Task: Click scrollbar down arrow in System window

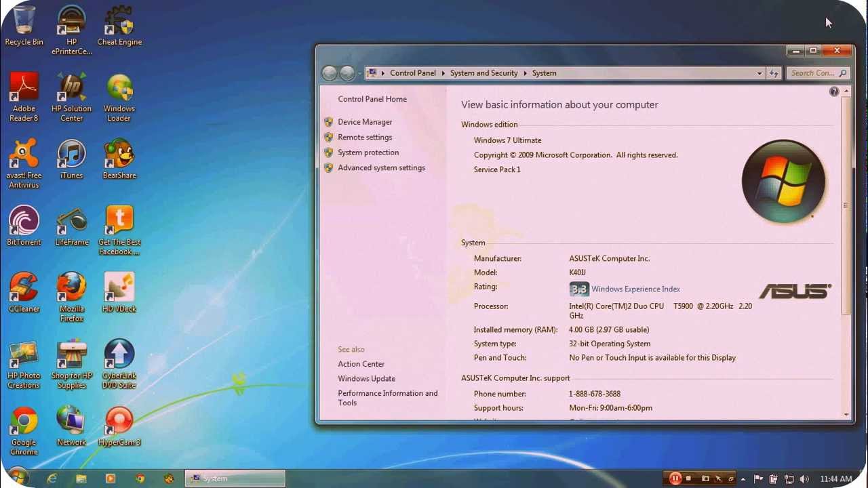Action: (846, 414)
